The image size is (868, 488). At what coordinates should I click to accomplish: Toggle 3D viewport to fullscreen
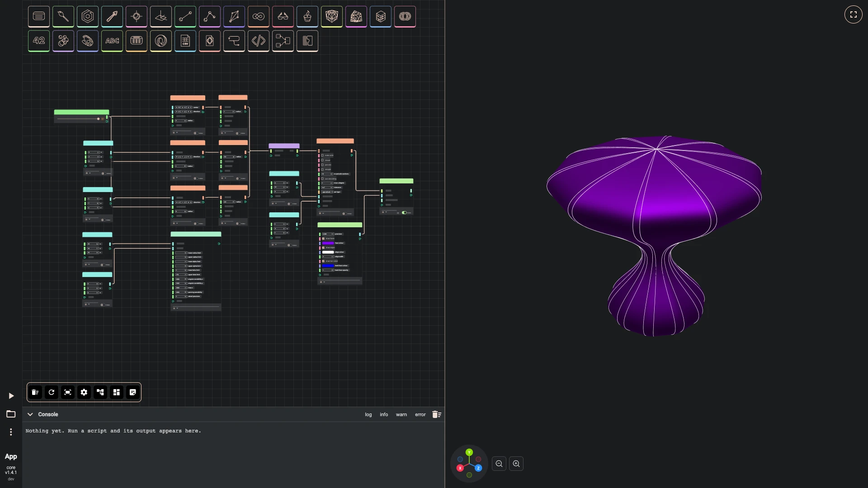coord(854,14)
